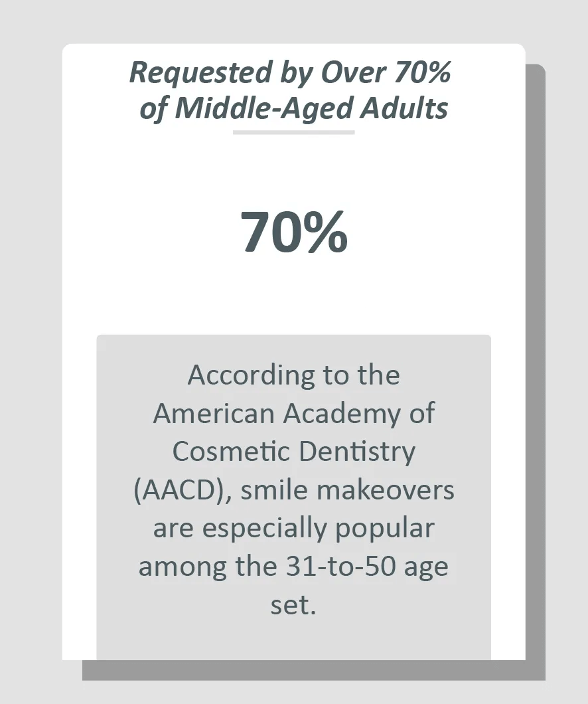Click the words "smile makeovers"
This screenshot has height=704, width=588.
tap(348, 490)
